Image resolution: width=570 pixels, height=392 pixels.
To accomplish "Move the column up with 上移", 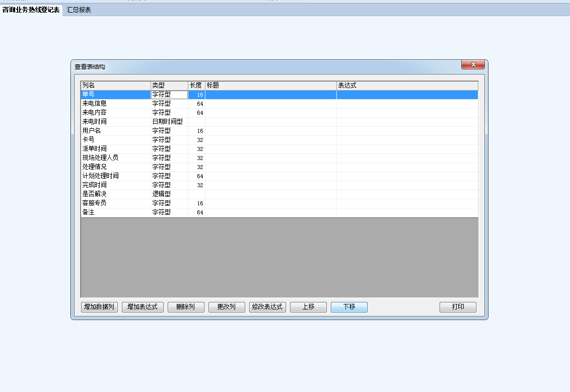I will click(308, 307).
